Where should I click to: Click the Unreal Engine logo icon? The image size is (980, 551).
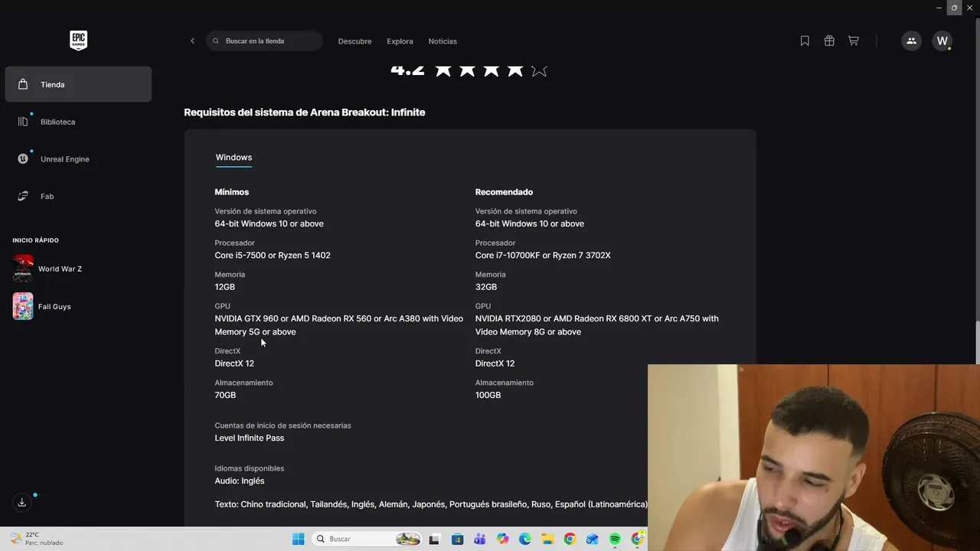tap(23, 159)
